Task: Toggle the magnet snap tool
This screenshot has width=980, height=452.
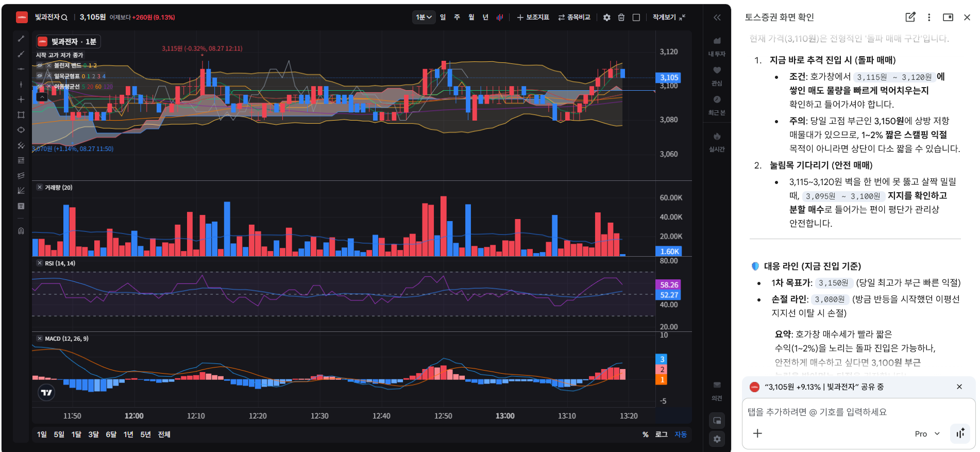Action: pos(21,231)
